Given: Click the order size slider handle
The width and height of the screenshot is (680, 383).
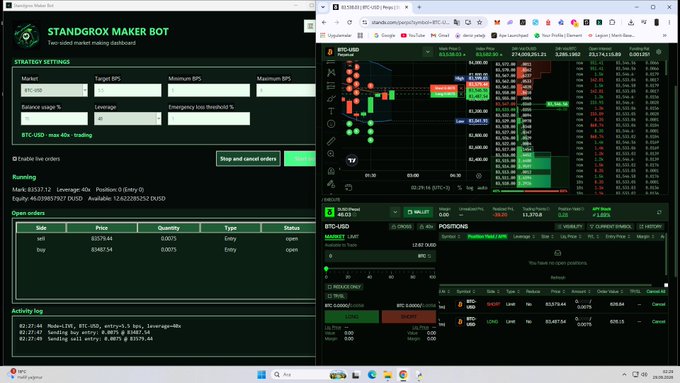Looking at the screenshot, I should tap(326, 269).
